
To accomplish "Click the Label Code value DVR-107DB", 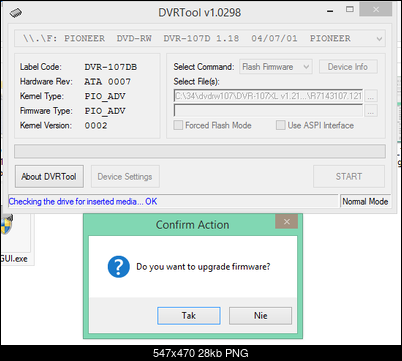I will [x=111, y=67].
